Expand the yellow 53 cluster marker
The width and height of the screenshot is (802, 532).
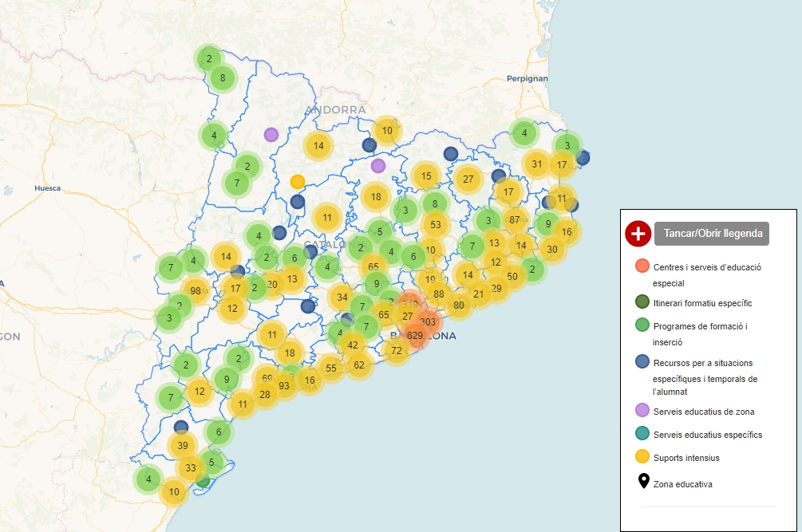(436, 225)
